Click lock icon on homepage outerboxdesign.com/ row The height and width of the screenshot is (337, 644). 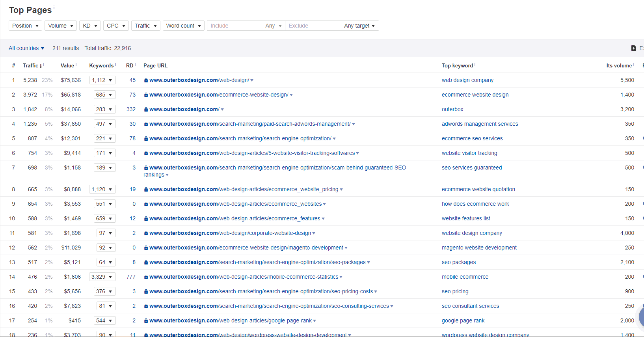pyautogui.click(x=146, y=110)
